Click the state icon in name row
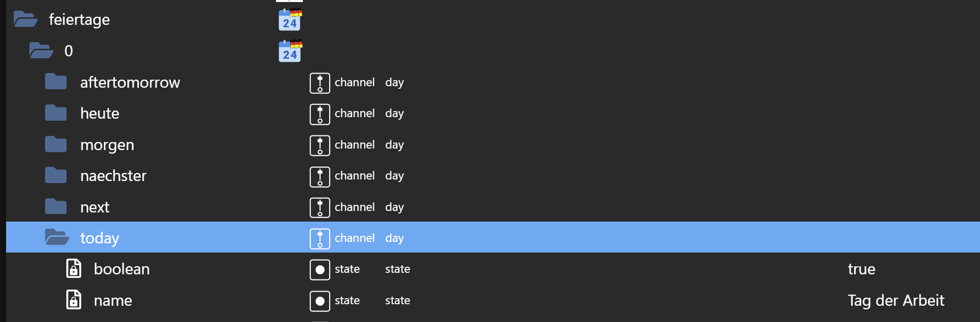This screenshot has height=322, width=980. tap(320, 301)
